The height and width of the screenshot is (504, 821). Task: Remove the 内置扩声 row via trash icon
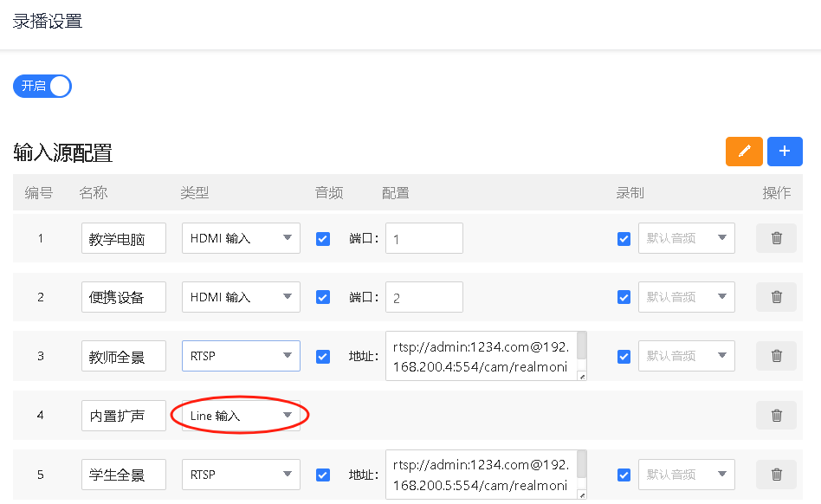776,416
